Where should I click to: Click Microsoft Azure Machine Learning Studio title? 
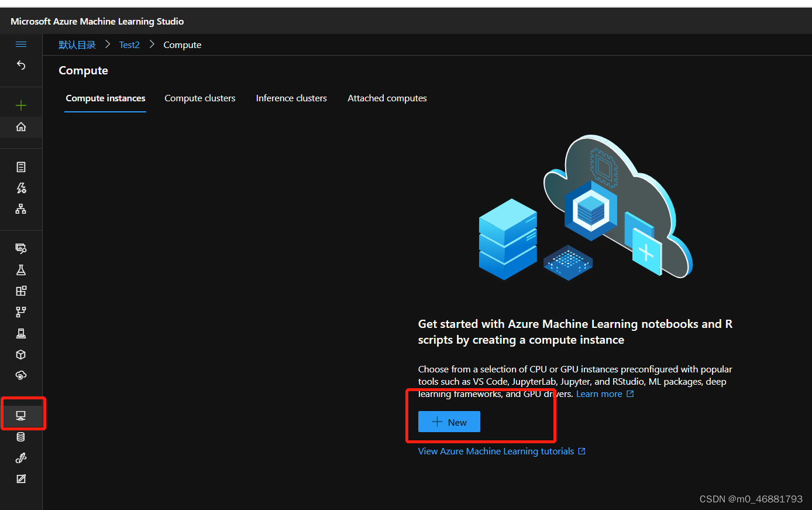pyautogui.click(x=97, y=22)
